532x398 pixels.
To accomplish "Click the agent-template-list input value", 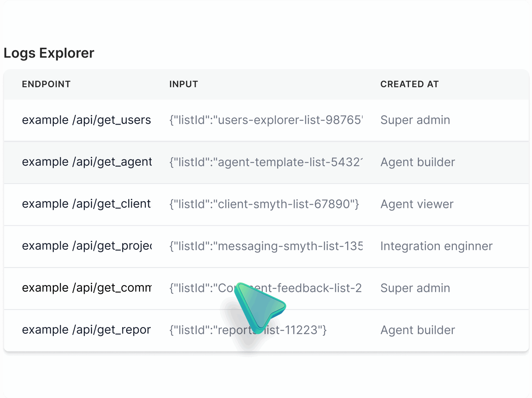I will pos(266,162).
